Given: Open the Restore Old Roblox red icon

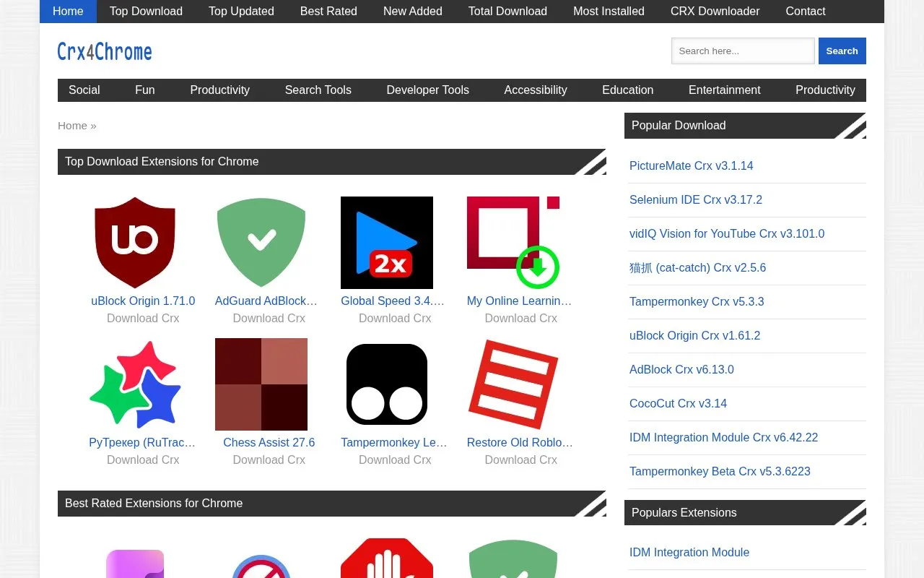Looking at the screenshot, I should point(513,384).
